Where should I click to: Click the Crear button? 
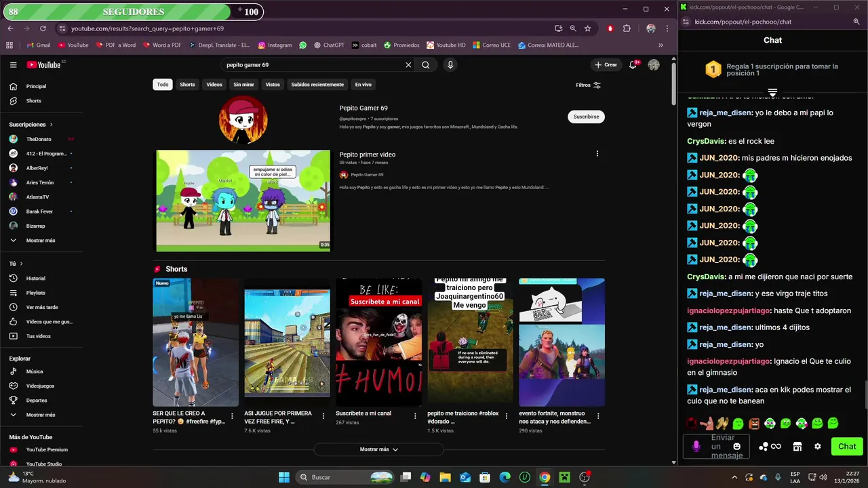point(606,65)
